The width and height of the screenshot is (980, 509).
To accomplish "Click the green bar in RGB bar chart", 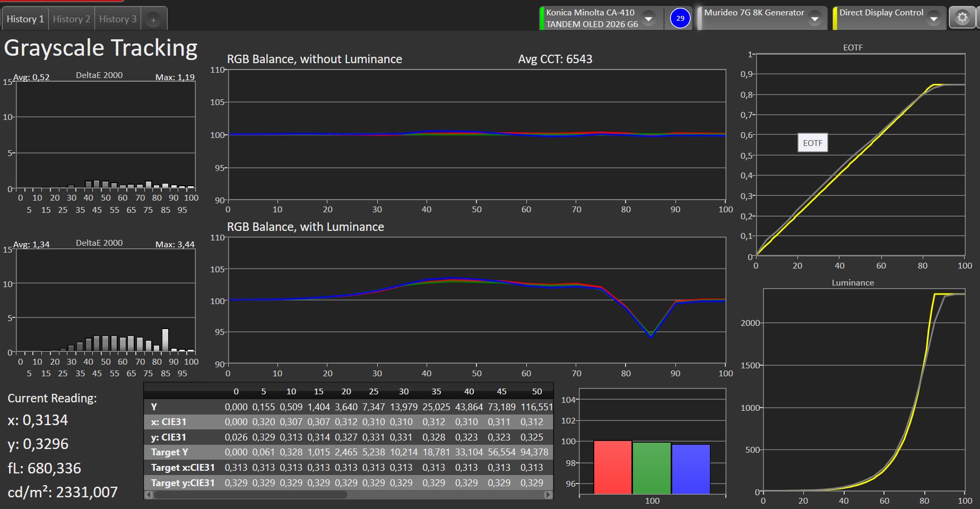I will click(x=652, y=468).
